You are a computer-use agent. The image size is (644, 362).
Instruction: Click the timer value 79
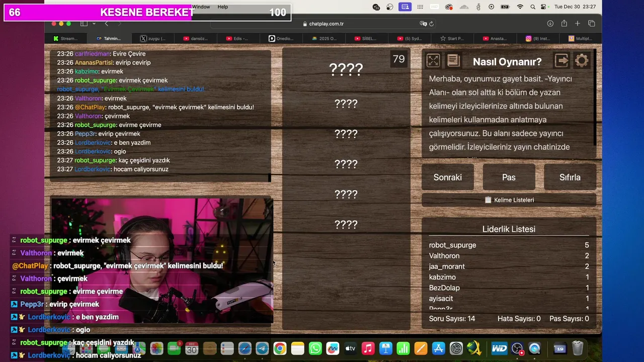tap(398, 59)
